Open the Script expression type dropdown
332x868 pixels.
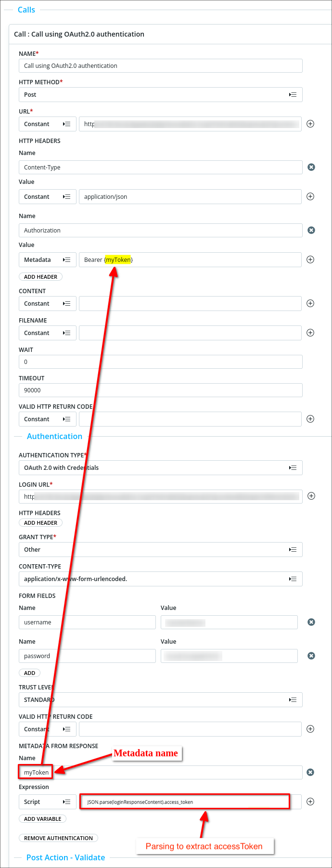(x=47, y=802)
